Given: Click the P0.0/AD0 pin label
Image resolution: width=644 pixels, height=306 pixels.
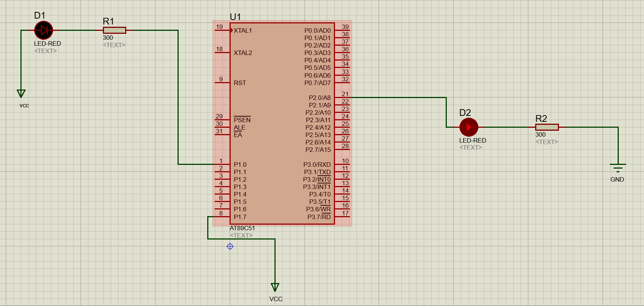Looking at the screenshot, I should (318, 30).
